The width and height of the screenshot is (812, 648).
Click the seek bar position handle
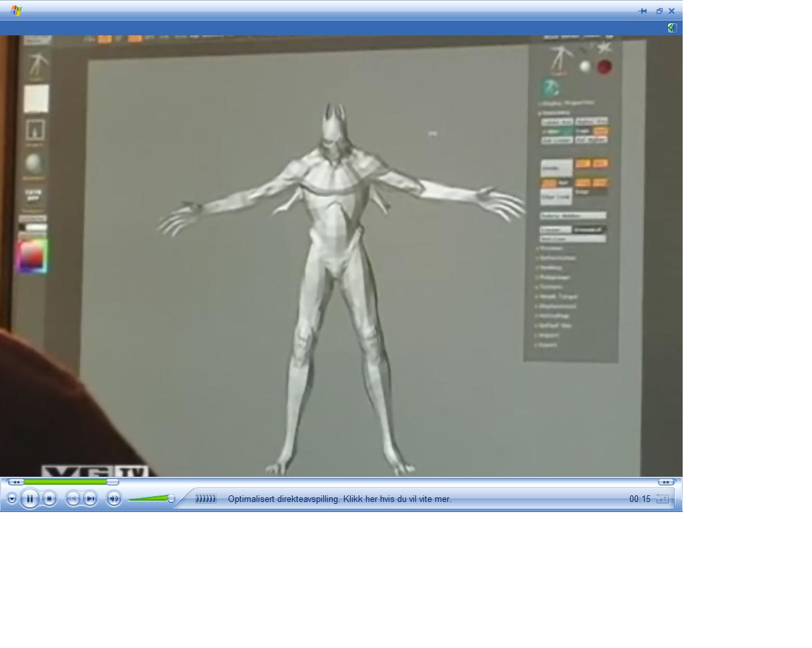tap(113, 482)
